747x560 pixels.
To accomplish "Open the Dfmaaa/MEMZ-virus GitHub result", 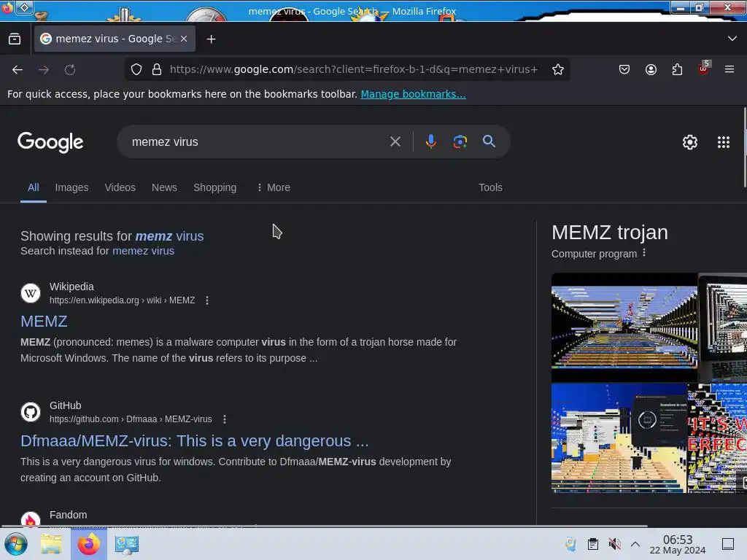I will (x=194, y=441).
